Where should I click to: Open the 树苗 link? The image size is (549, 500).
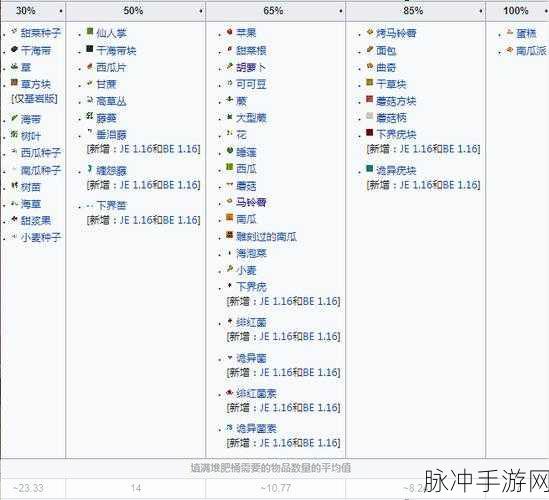click(x=31, y=187)
